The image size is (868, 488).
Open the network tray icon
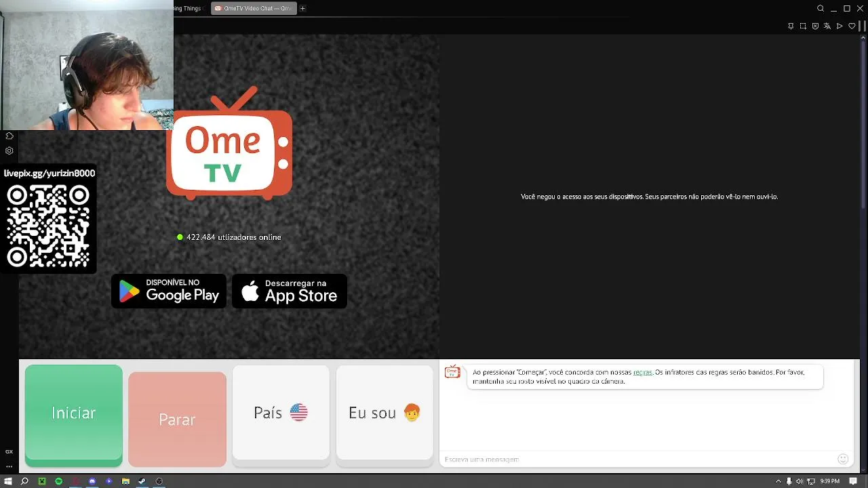click(x=810, y=481)
